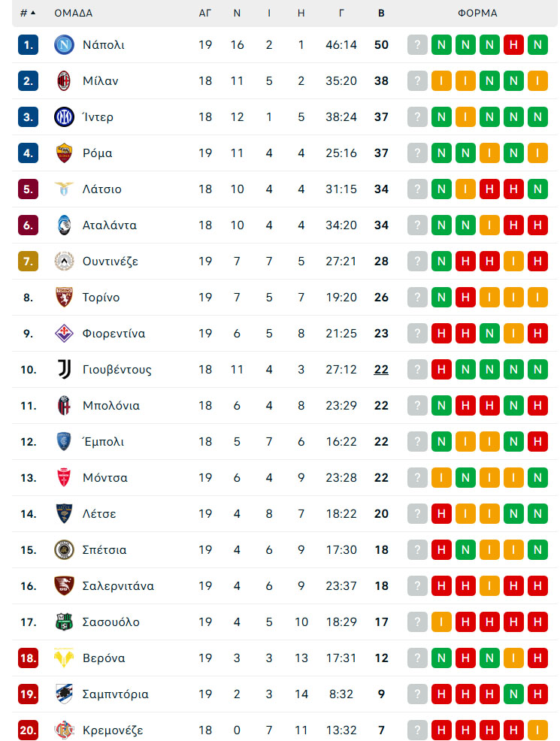Click the AC Milan club logo

click(x=64, y=81)
